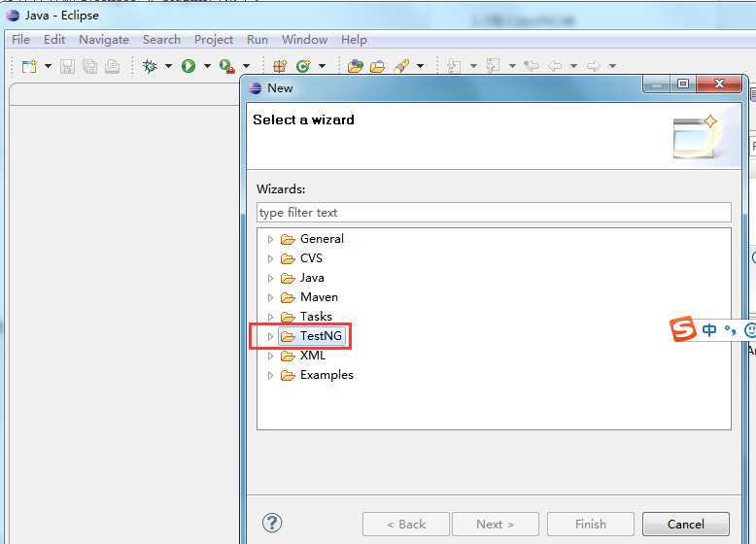Open the Navigate menu
This screenshot has width=756, height=544.
coord(104,40)
